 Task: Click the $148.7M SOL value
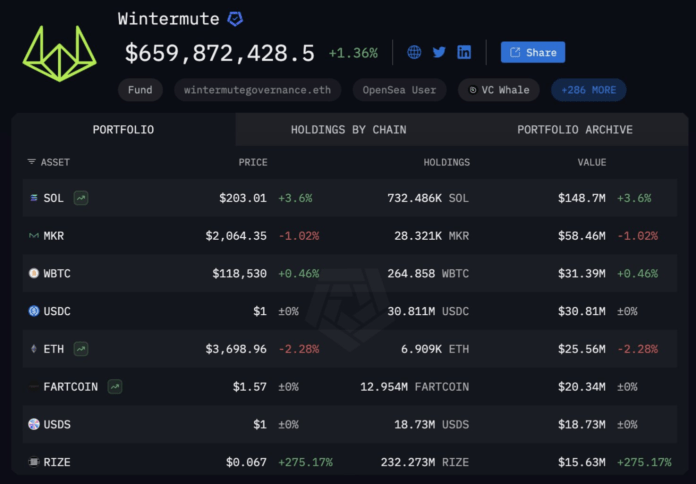582,198
